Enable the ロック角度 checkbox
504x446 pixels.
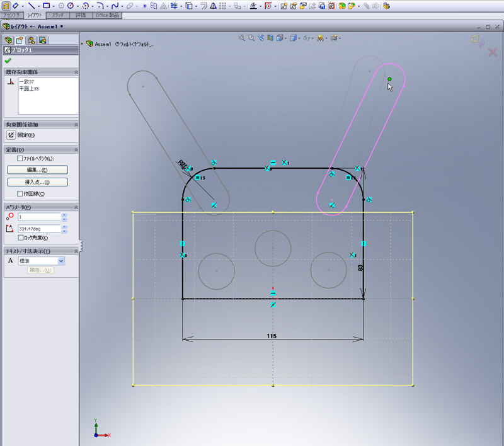tap(20, 237)
